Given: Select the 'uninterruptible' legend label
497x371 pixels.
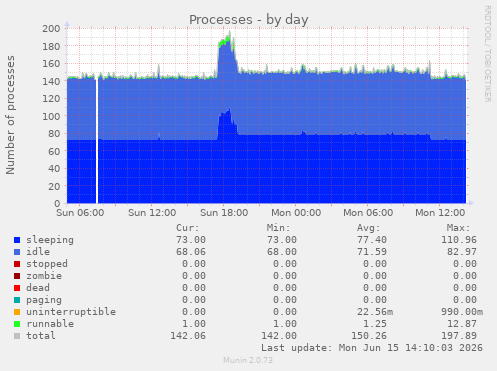Looking at the screenshot, I should coord(71,312).
